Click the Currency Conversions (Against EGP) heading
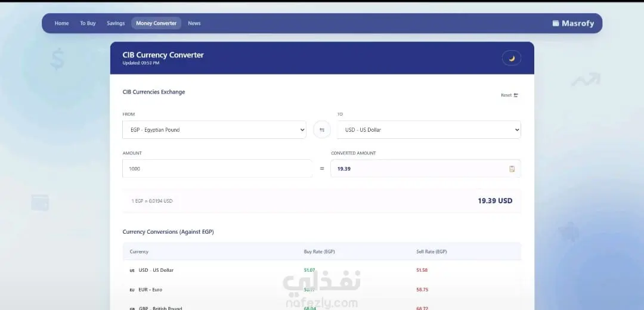The image size is (644, 310). 168,232
